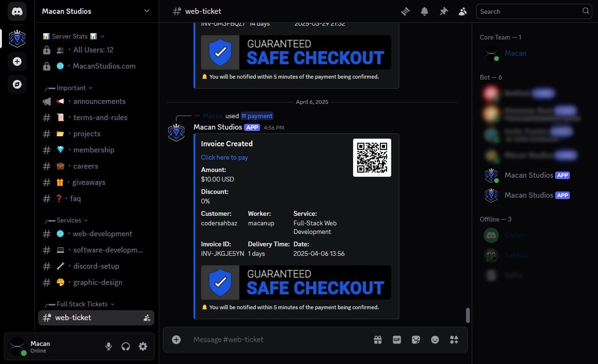
Task: Focus the Search input field
Action: click(x=534, y=11)
